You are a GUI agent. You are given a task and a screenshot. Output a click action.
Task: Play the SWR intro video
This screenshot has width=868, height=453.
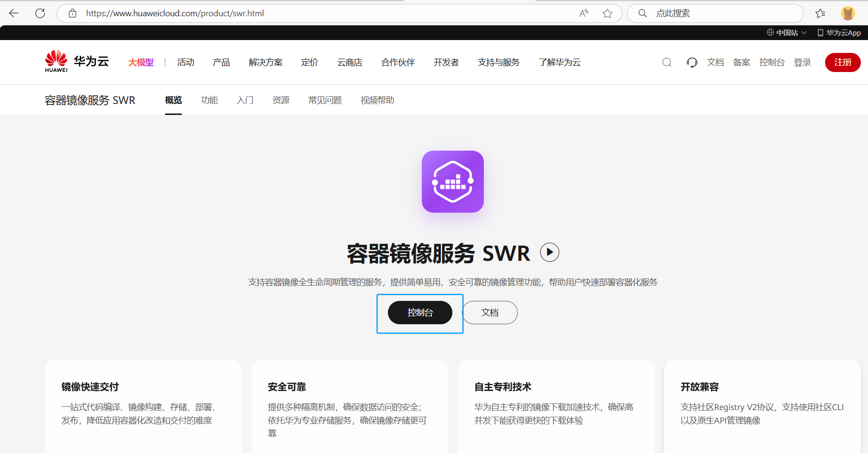tap(550, 252)
